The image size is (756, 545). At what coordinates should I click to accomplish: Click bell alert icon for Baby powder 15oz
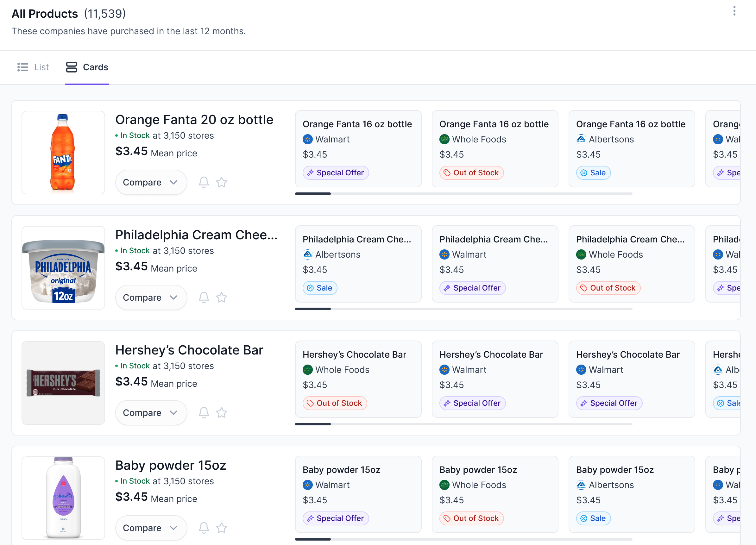[x=204, y=528]
